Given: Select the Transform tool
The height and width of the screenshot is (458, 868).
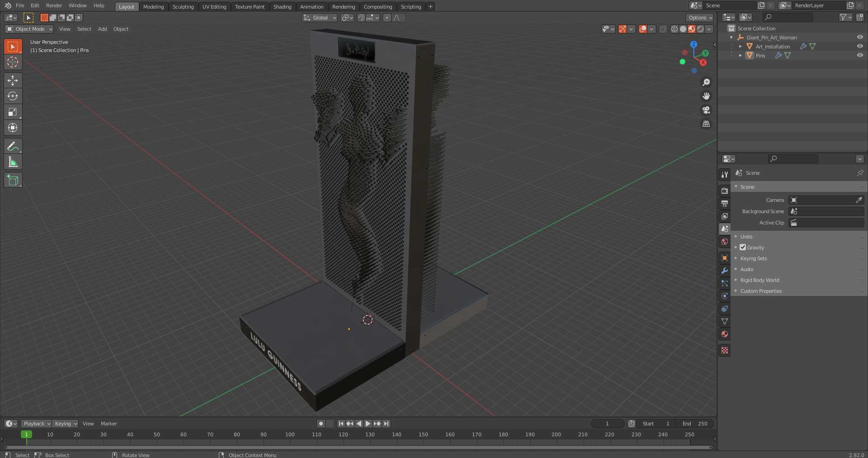Looking at the screenshot, I should [x=13, y=128].
